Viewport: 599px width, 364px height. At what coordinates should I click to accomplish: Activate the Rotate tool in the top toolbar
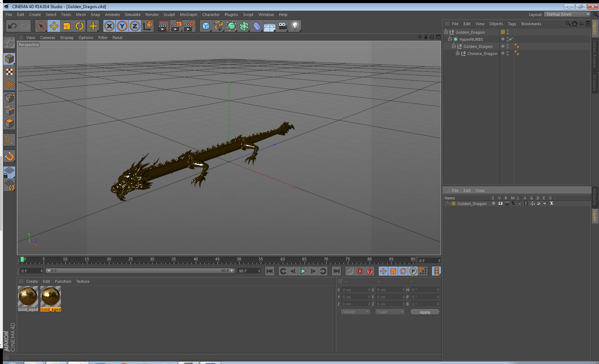coord(79,26)
